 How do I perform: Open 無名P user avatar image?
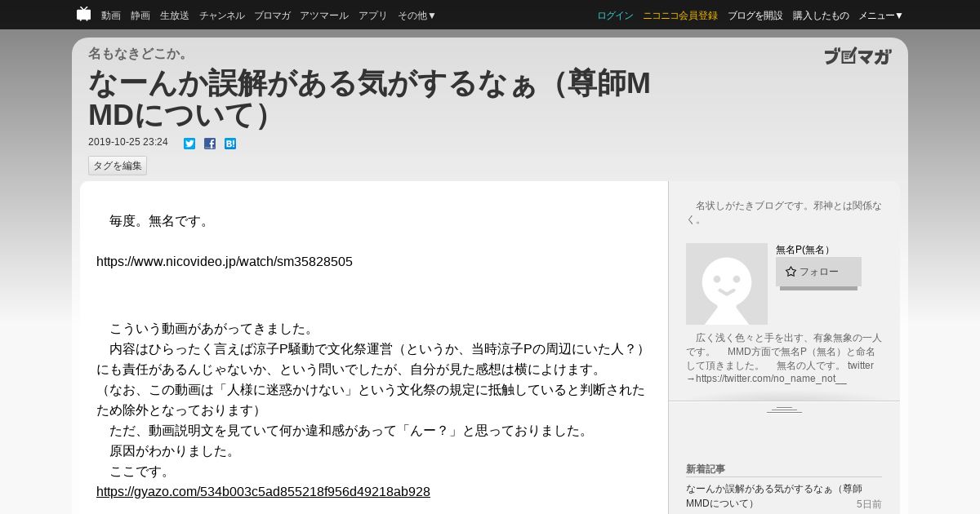(x=727, y=284)
